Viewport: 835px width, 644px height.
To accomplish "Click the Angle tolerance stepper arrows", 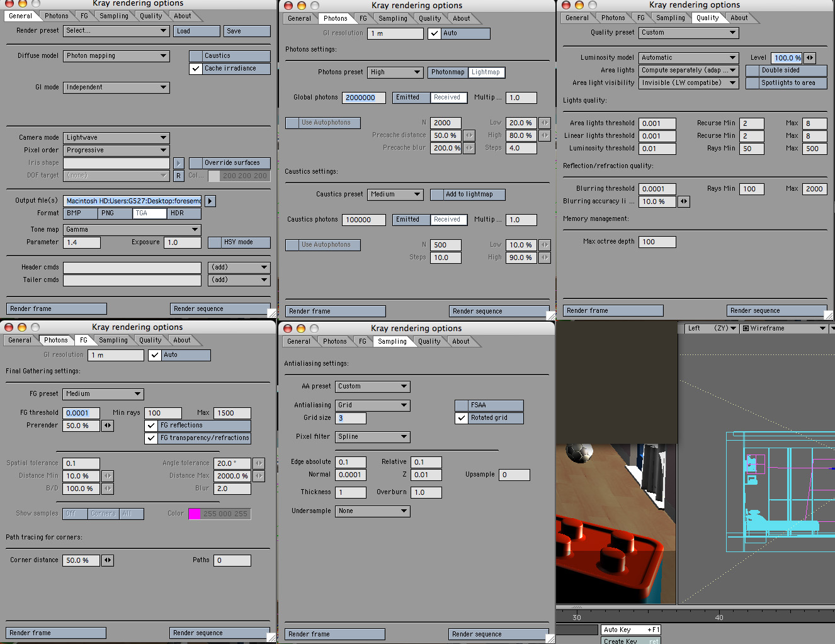I will (x=259, y=463).
